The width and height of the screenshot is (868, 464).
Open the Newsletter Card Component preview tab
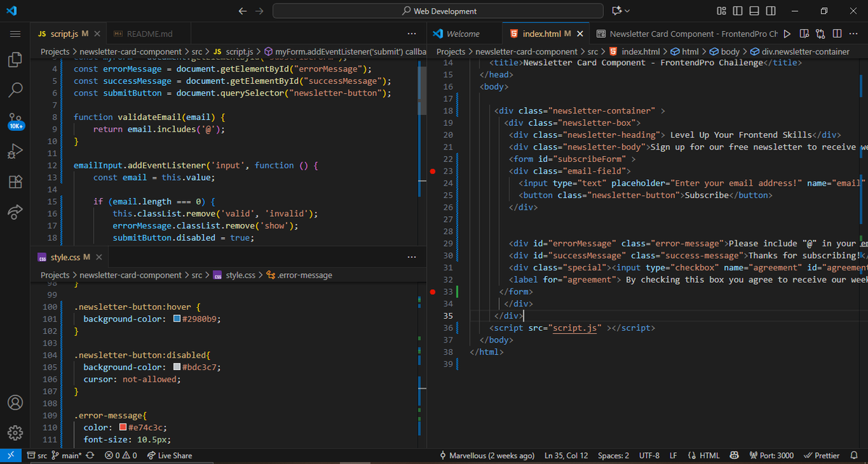point(686,34)
